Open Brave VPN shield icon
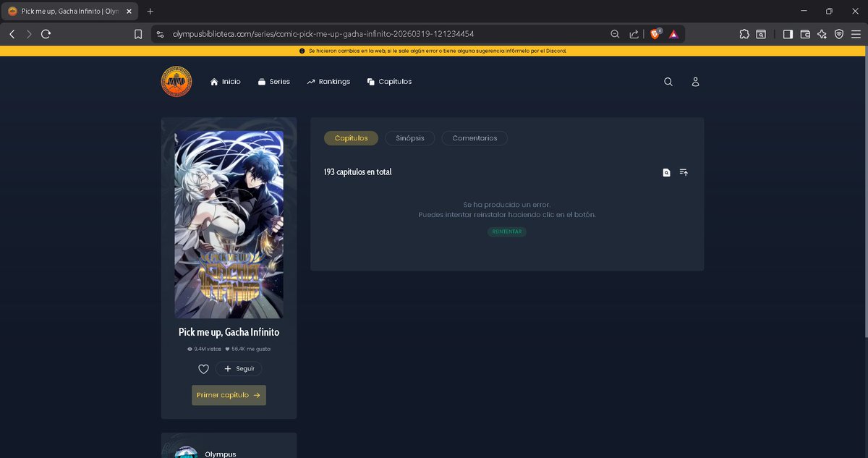Viewport: 868px width, 458px height. point(839,34)
